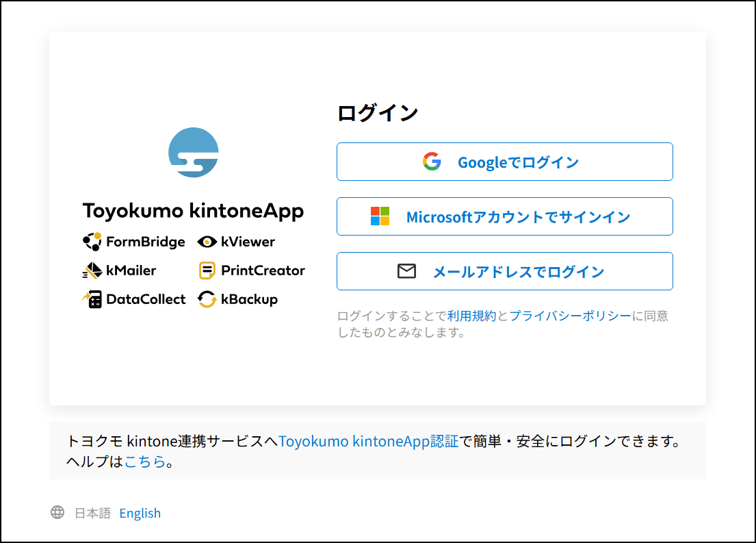Click the PrintCreator label text
The height and width of the screenshot is (543, 756).
(263, 270)
